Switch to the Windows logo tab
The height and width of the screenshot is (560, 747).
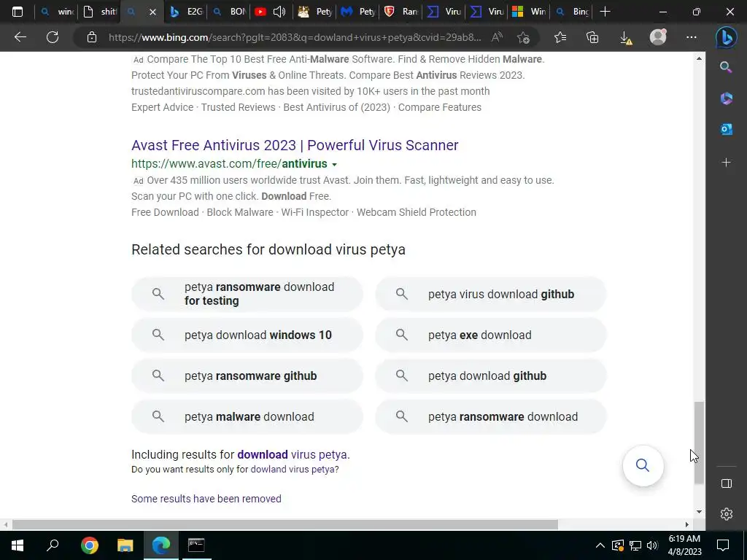coord(528,12)
